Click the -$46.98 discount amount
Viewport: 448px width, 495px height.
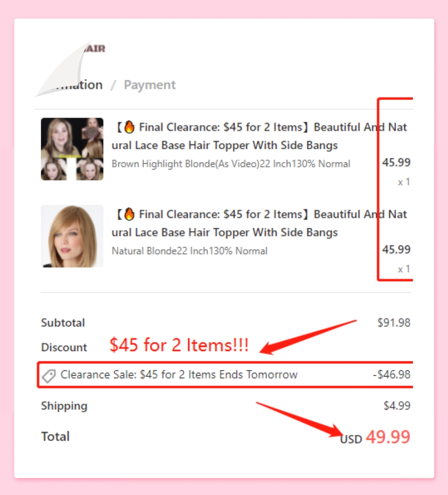pyautogui.click(x=392, y=374)
